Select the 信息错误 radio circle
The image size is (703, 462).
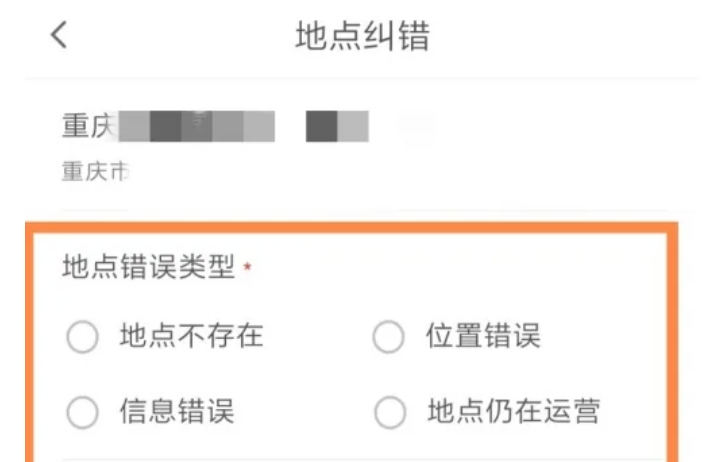[x=82, y=411]
